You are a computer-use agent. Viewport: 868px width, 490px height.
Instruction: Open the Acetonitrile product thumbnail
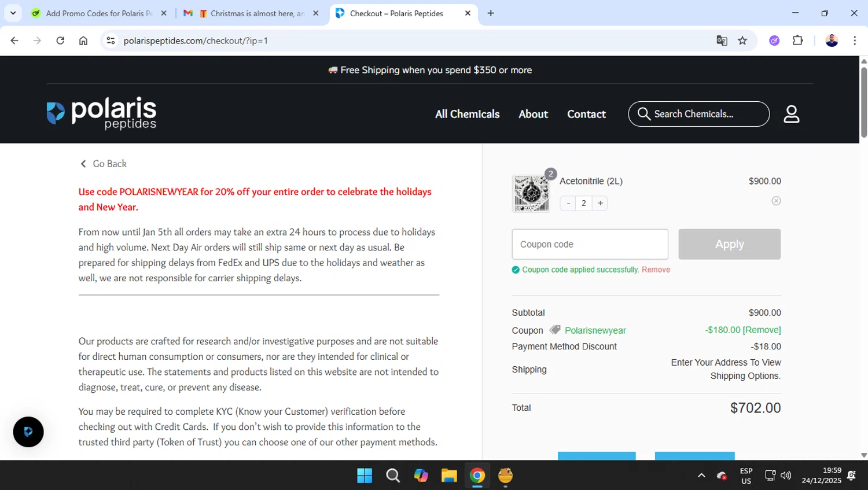(531, 194)
